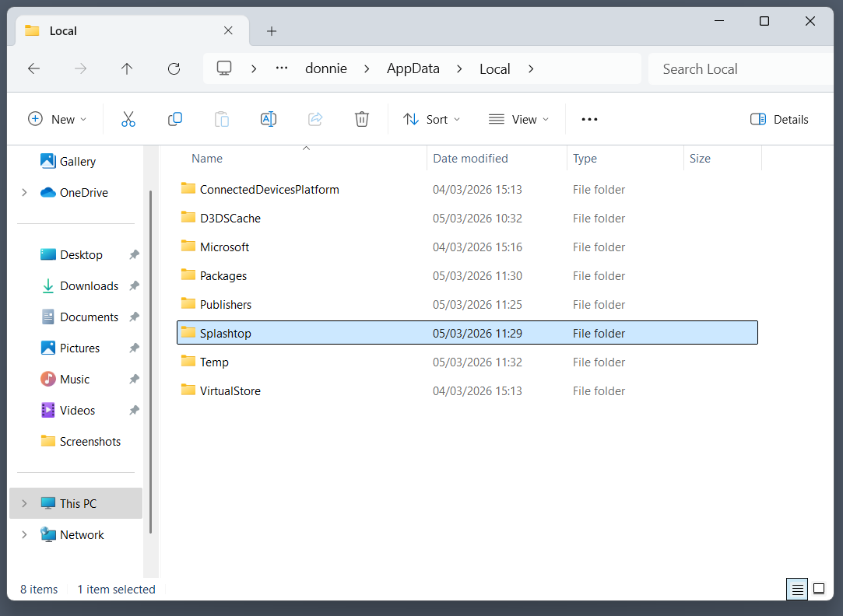
Task: Open the See more menu
Action: click(588, 119)
